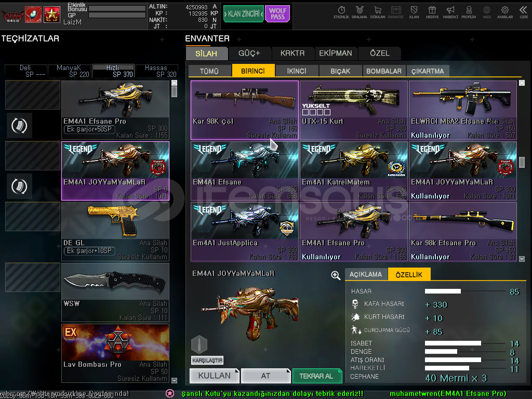Open the HABERCİ megaphone icon
Screen dimensions: 532x399
click(450, 12)
